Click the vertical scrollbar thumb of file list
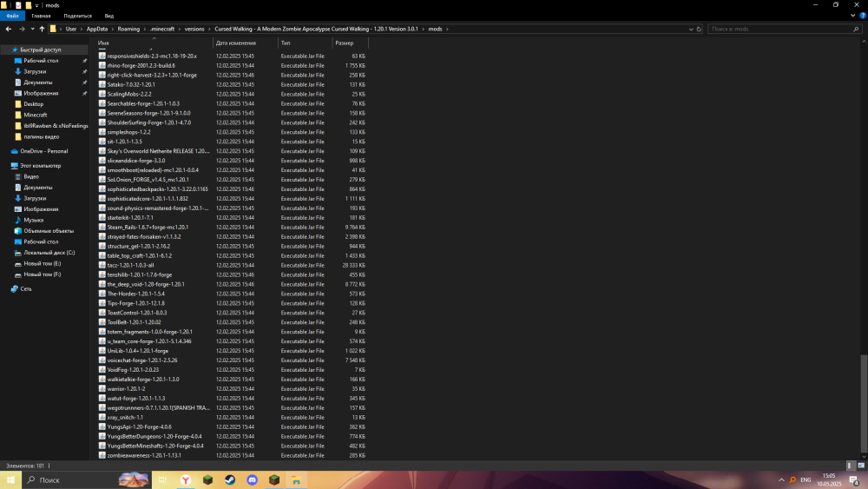This screenshot has height=489, width=868. click(x=865, y=403)
